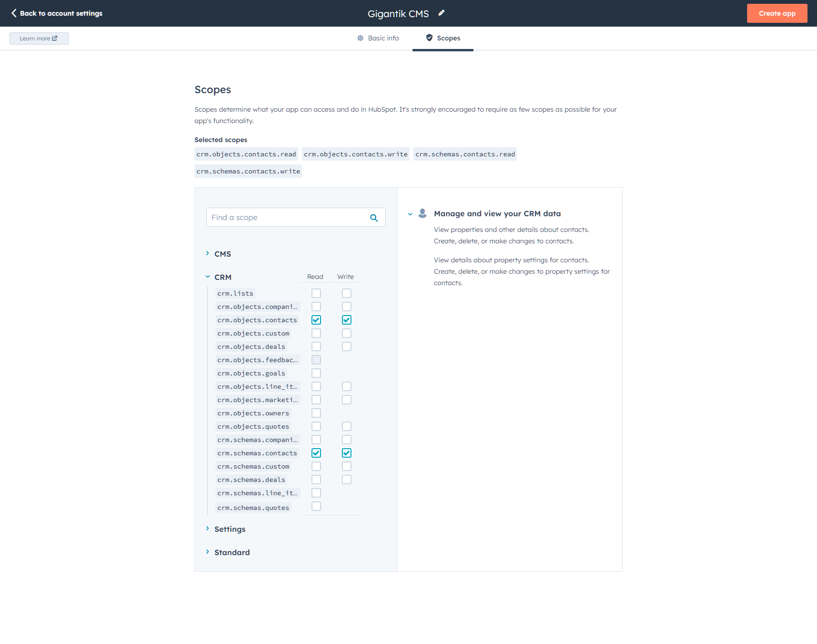Enable Write for crm.lists
This screenshot has width=817, height=644.
click(347, 293)
